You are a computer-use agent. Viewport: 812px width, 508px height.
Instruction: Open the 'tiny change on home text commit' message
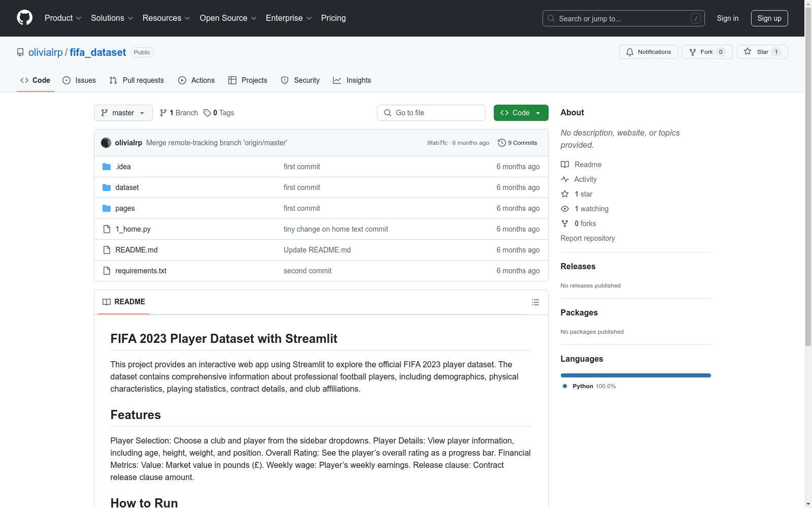click(x=335, y=229)
